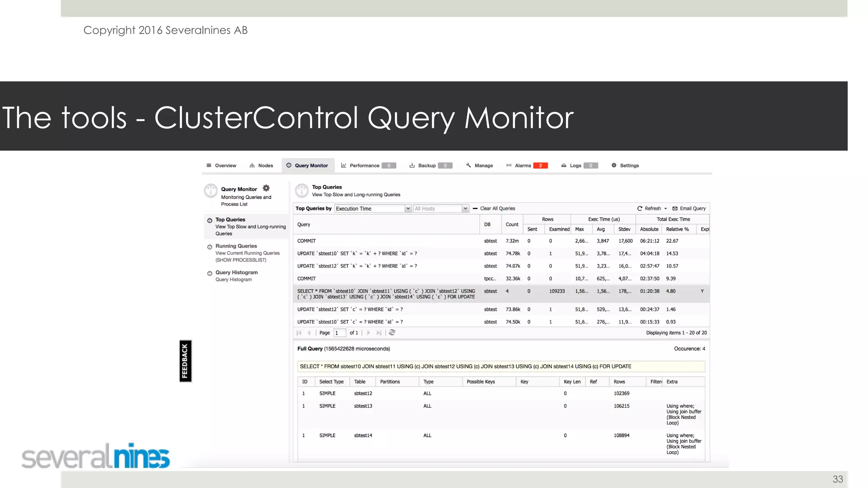
Task: Go to previous page icon
Action: [309, 333]
